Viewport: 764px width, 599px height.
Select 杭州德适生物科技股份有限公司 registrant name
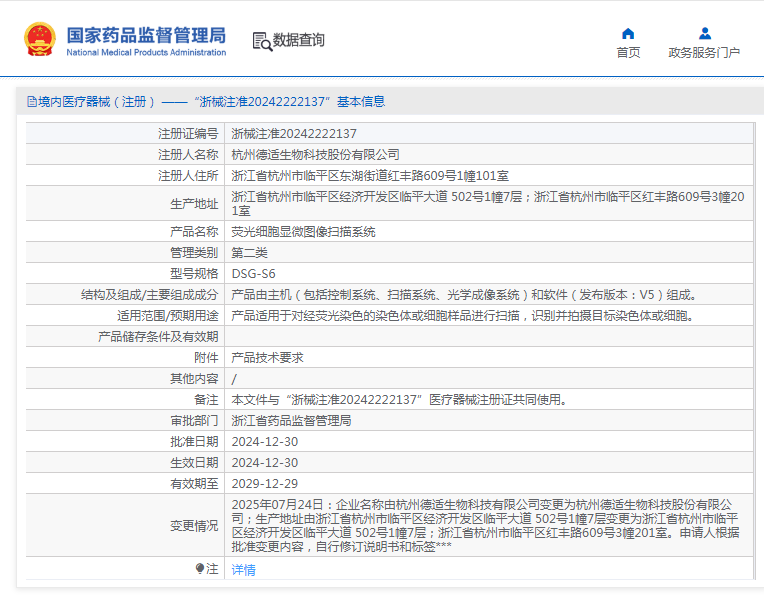click(x=315, y=155)
